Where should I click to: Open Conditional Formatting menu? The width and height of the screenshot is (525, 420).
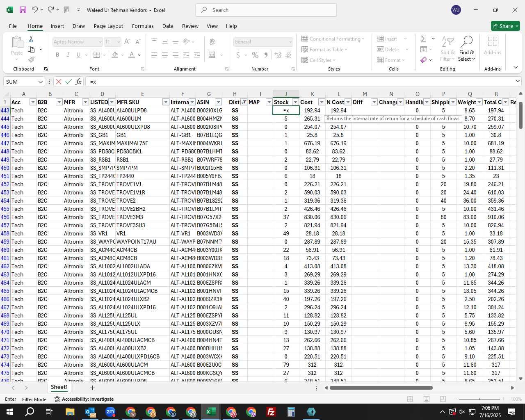333,39
